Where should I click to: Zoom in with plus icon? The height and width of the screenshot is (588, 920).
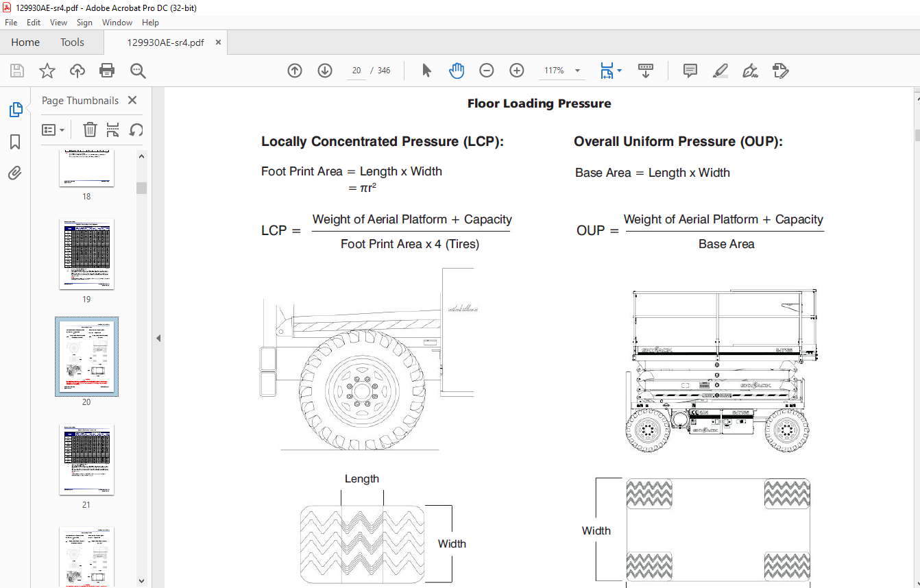(x=517, y=71)
